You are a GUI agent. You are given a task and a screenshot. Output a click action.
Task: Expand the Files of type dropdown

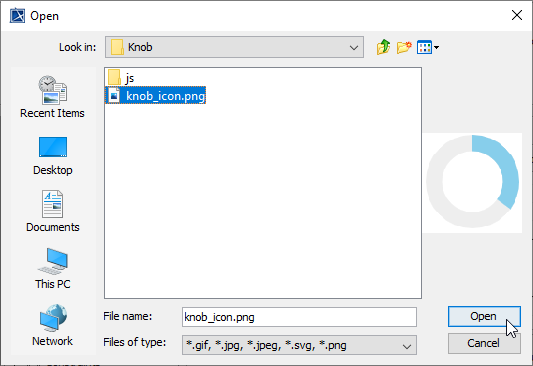coord(407,346)
